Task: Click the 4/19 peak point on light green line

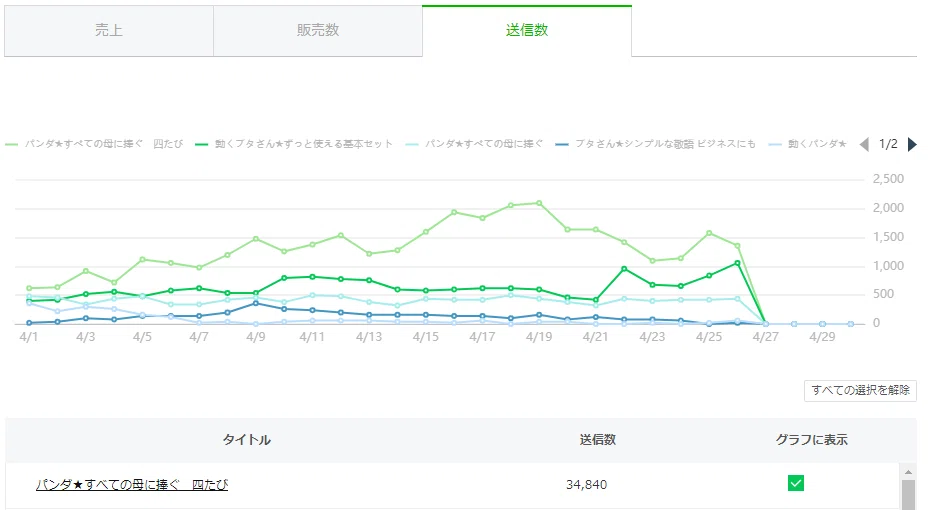Action: (539, 203)
